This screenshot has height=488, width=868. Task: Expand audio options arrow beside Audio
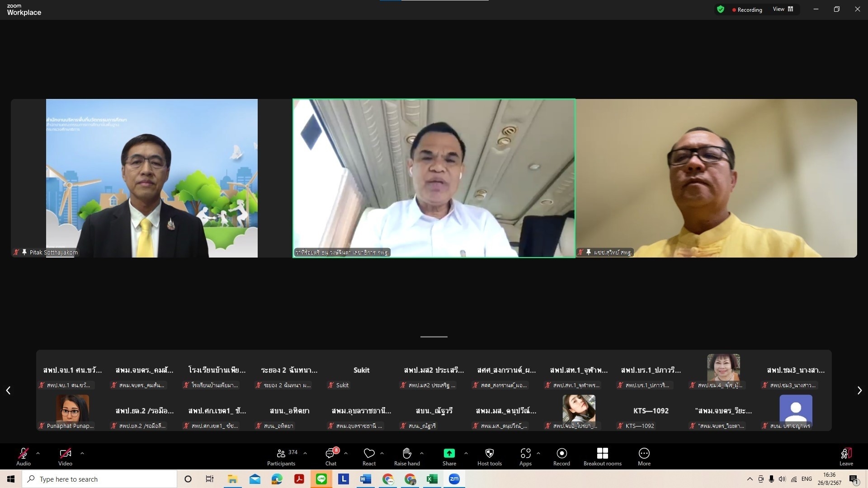pos(38,453)
